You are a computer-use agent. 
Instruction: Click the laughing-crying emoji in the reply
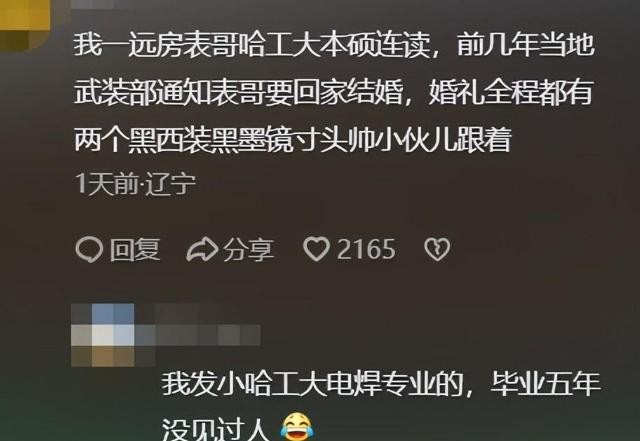coord(297,427)
